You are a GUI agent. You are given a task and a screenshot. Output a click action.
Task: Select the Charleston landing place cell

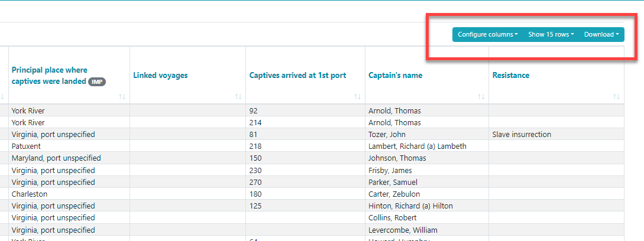(30, 194)
